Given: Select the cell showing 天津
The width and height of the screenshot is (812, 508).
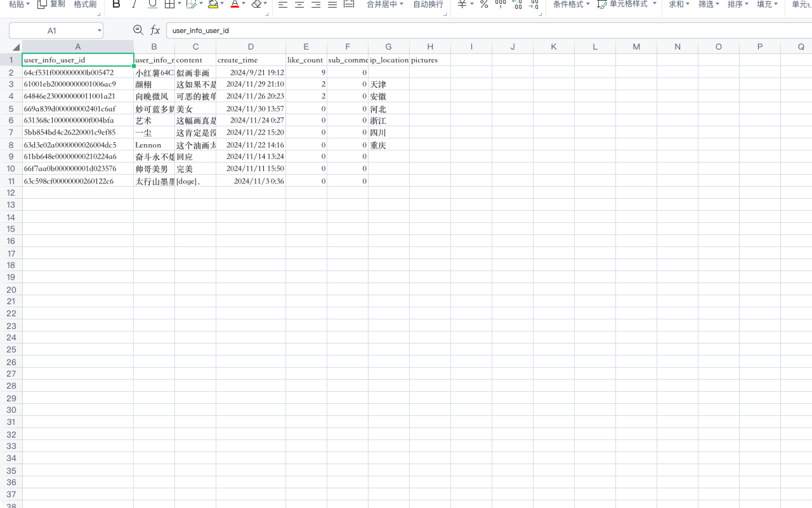Looking at the screenshot, I should pyautogui.click(x=388, y=84).
